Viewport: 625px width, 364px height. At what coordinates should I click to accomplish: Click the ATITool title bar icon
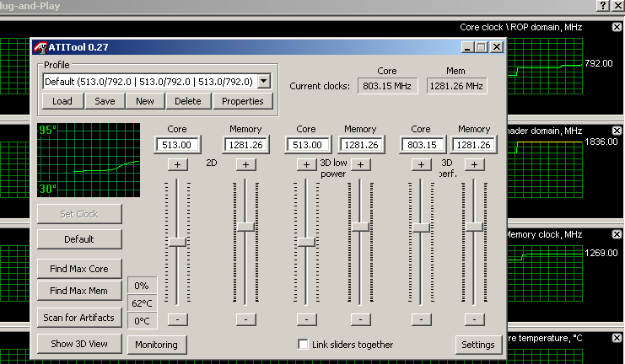[x=40, y=47]
